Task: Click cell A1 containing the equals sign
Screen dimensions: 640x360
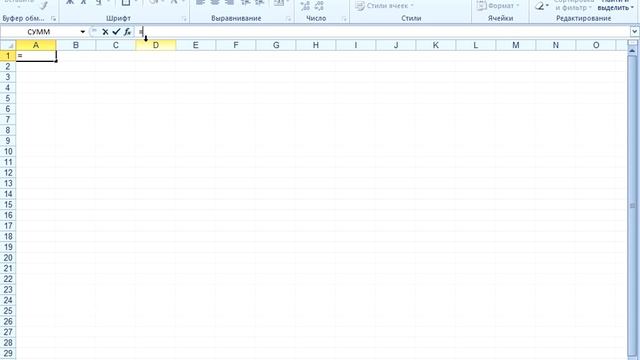Action: click(36, 56)
